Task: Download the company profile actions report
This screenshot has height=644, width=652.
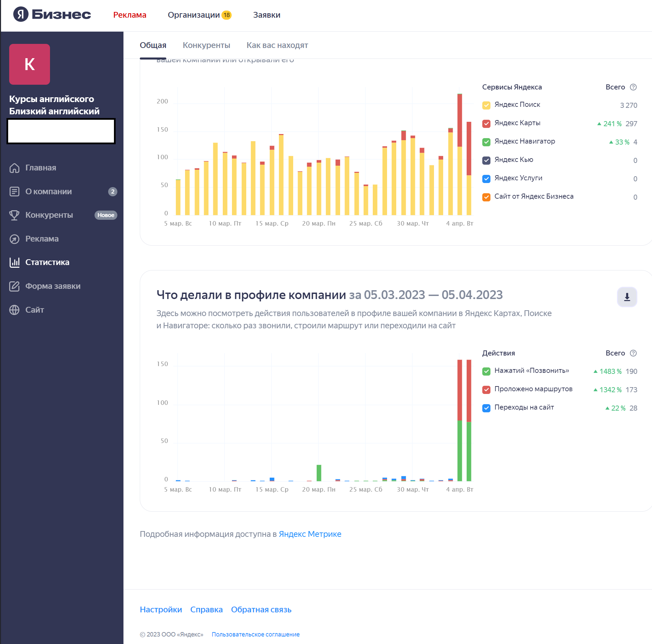Action: coord(626,297)
